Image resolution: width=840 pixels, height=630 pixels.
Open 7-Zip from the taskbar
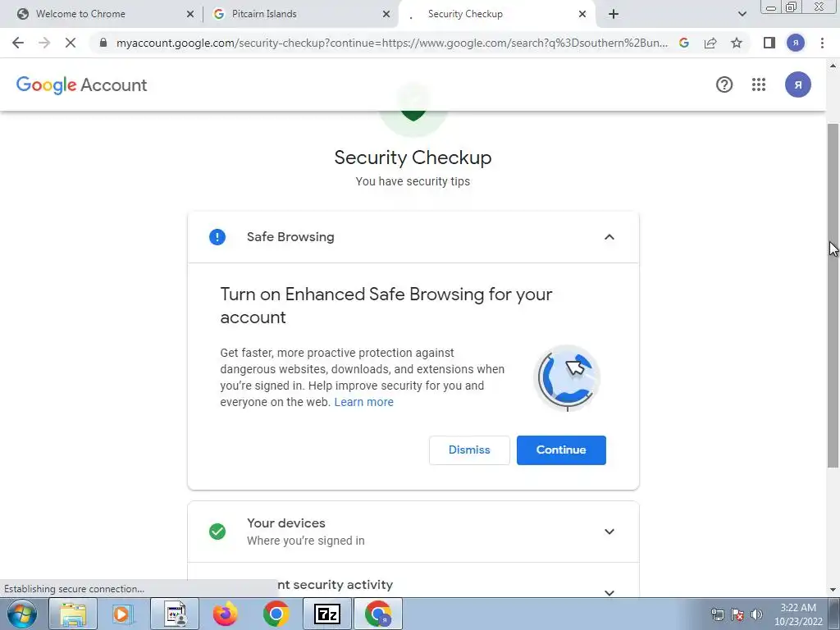click(327, 614)
